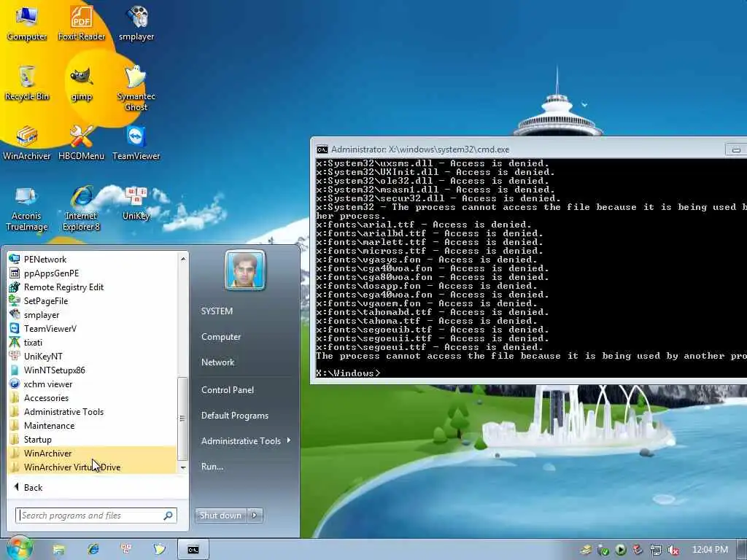
Task: Click the cmd.exe window title bar
Action: (x=519, y=149)
